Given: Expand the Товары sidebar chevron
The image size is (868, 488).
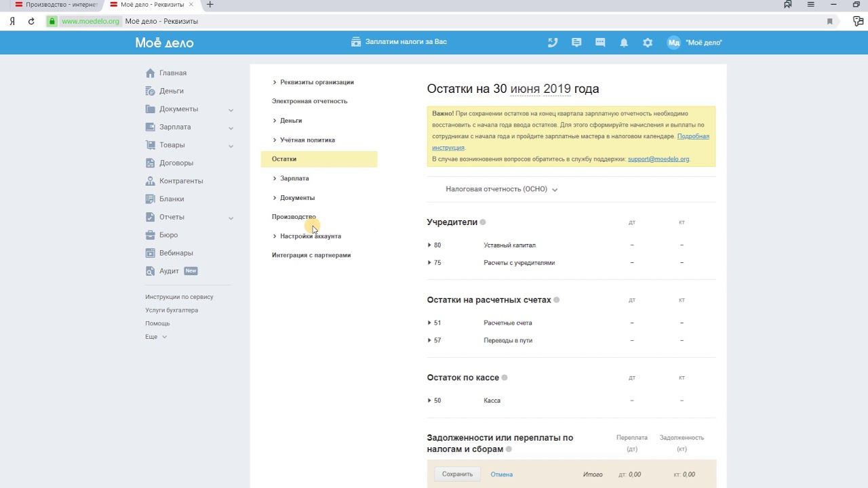Looking at the screenshot, I should click(231, 146).
